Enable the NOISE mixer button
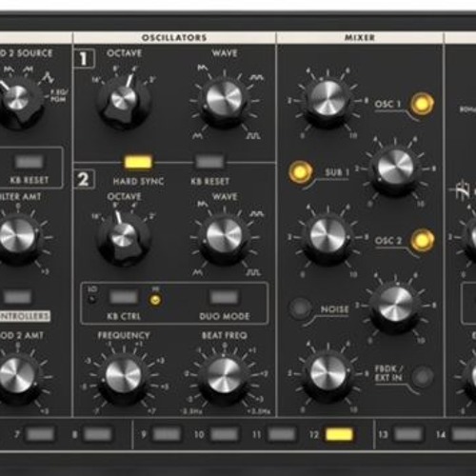The height and width of the screenshot is (476, 476). 300,307
